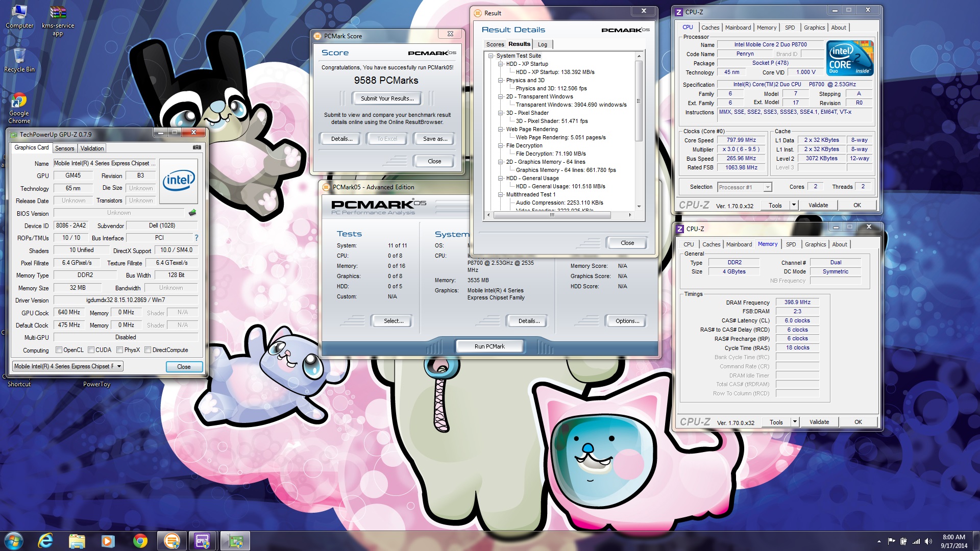The height and width of the screenshot is (551, 980).
Task: Open Caches tab in top CPU-Z window
Action: (x=710, y=28)
